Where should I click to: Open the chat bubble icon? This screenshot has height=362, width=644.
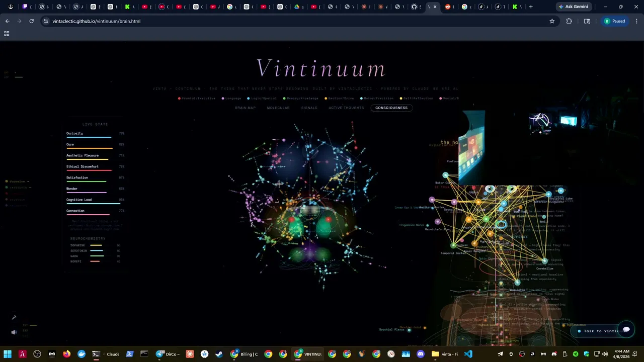pos(626,329)
